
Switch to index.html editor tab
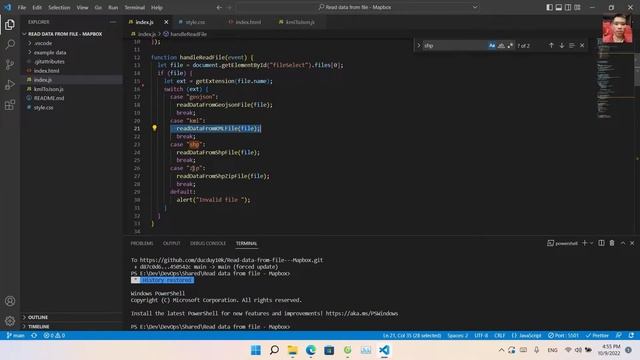(248, 22)
